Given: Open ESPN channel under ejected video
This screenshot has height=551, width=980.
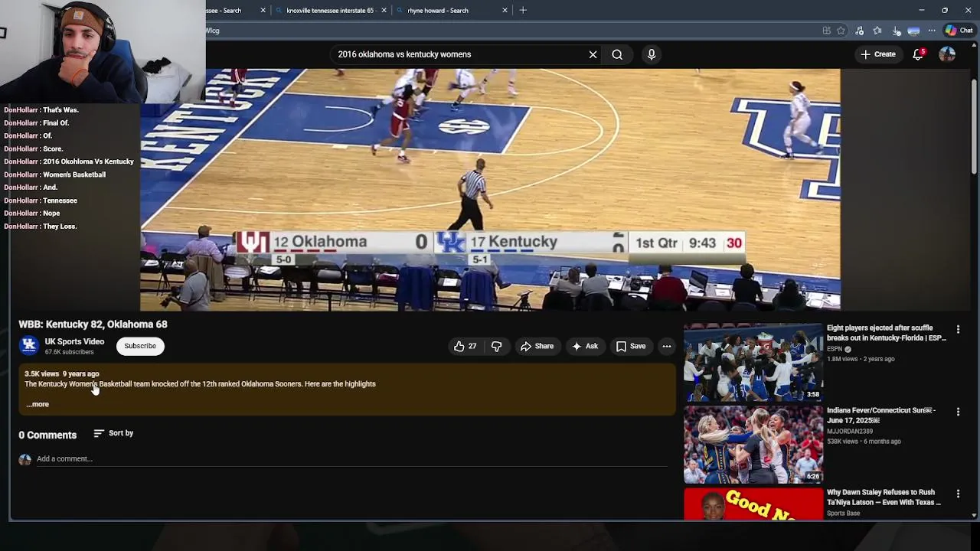Looking at the screenshot, I should click(x=835, y=349).
